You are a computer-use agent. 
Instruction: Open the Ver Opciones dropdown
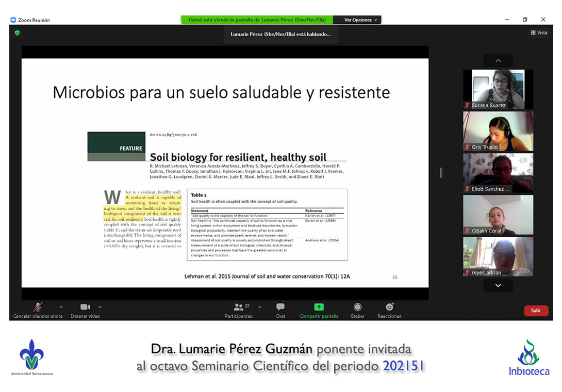click(x=360, y=20)
